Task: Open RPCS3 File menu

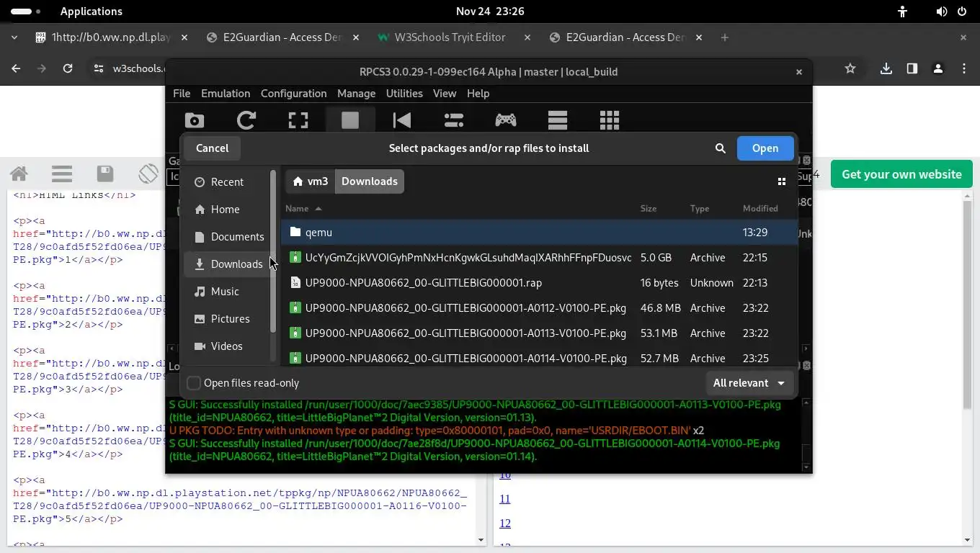Action: (182, 94)
